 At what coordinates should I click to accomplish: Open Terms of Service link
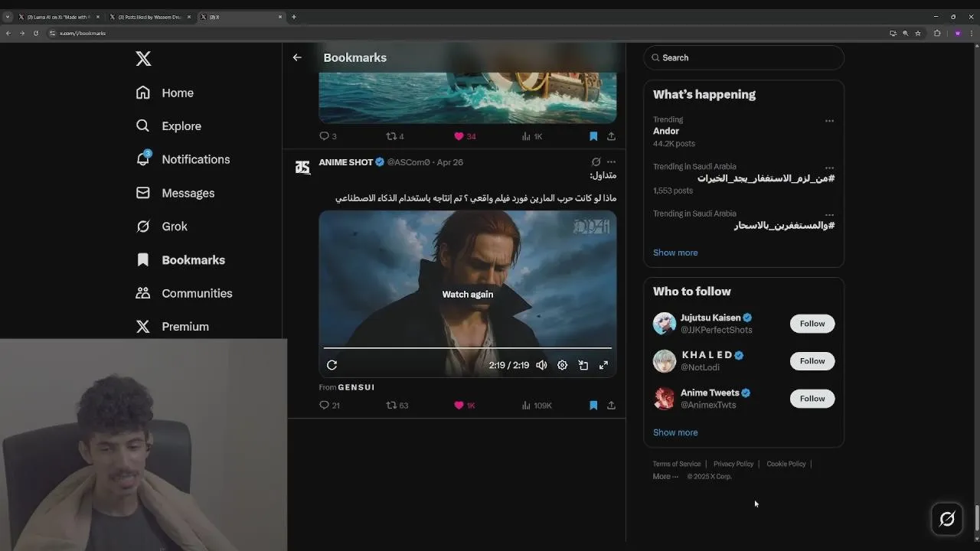click(x=677, y=464)
